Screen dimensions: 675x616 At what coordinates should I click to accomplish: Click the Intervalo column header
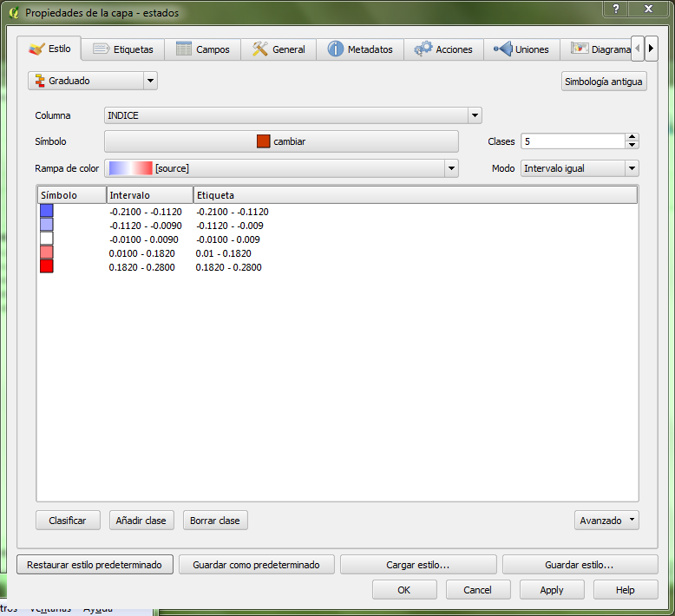click(x=150, y=195)
